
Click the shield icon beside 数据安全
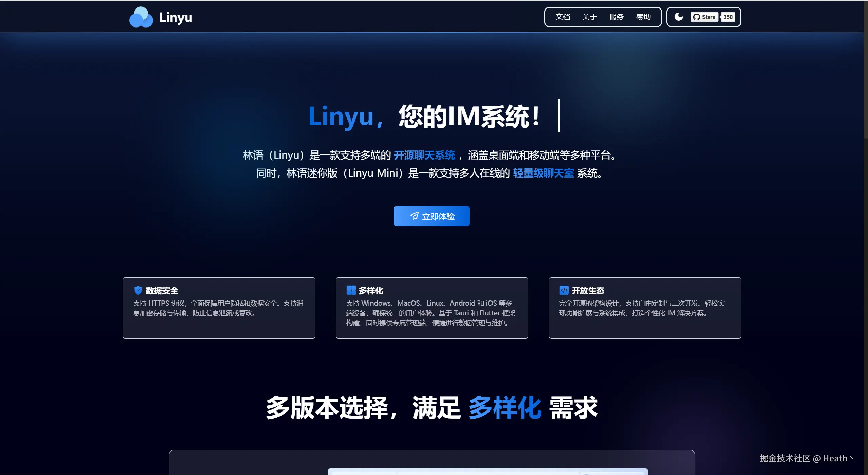click(138, 290)
